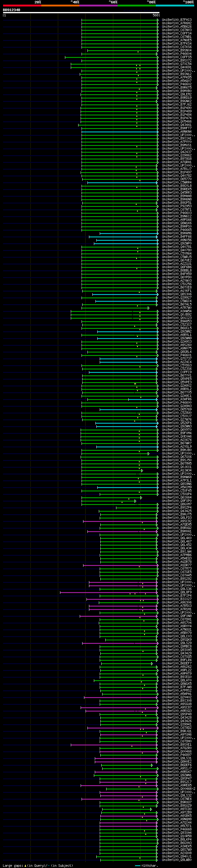Click the cyan ~100% identity legend bar
Screen dimensions: 197x868
[x=175, y=6]
